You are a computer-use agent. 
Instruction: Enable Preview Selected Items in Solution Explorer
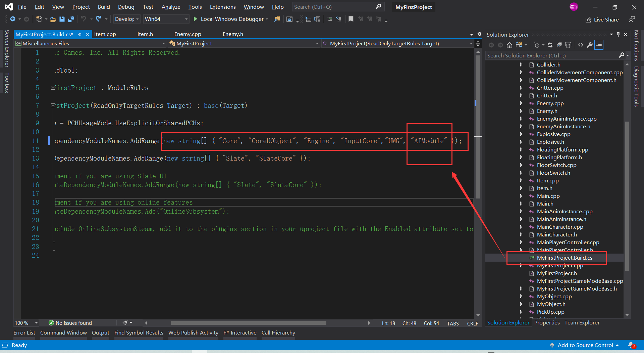click(599, 45)
